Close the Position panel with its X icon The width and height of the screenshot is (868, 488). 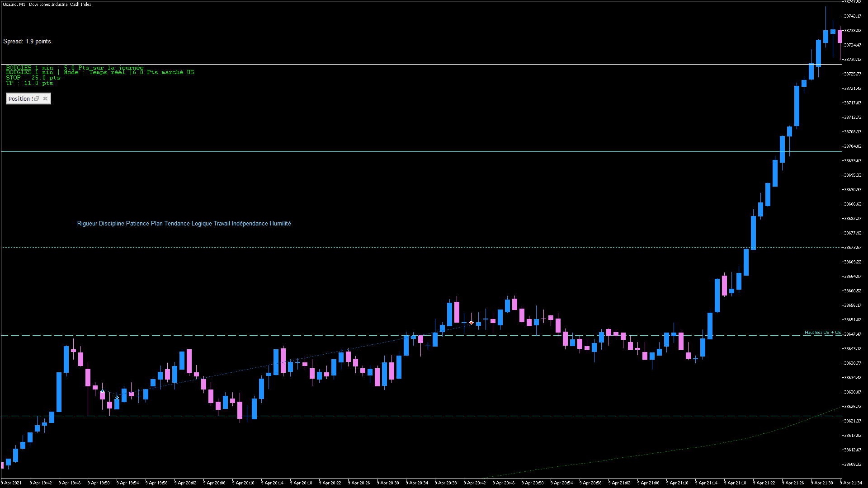point(45,99)
